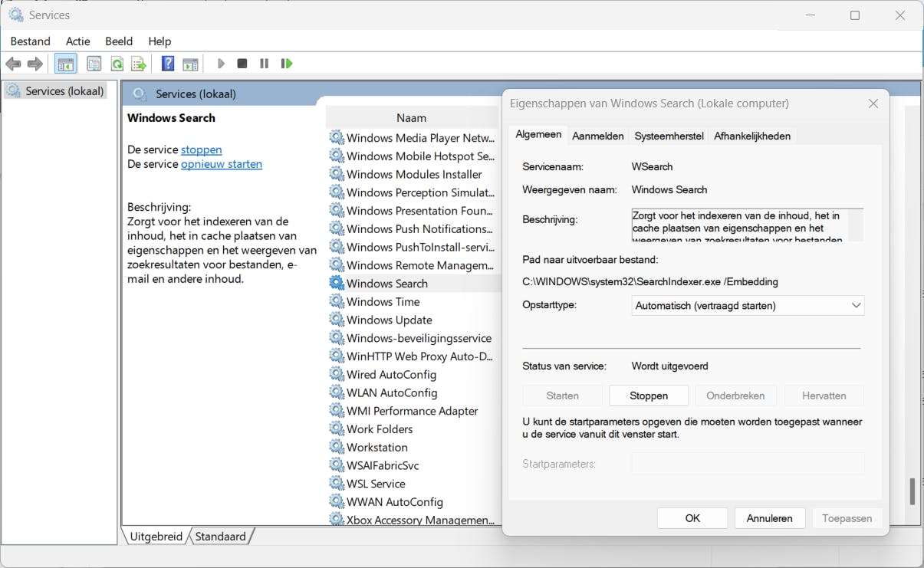Click the executable path SearchIndexer.exe text
This screenshot has width=924, height=568.
tap(650, 281)
